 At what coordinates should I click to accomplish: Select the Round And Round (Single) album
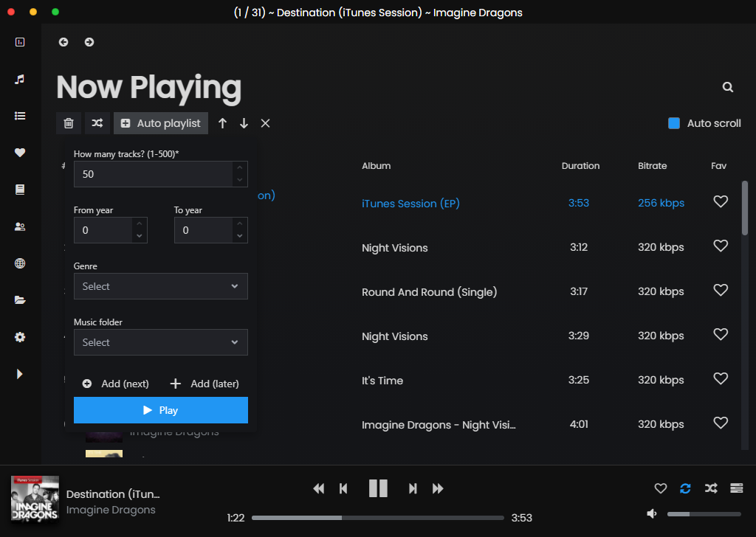coord(429,292)
